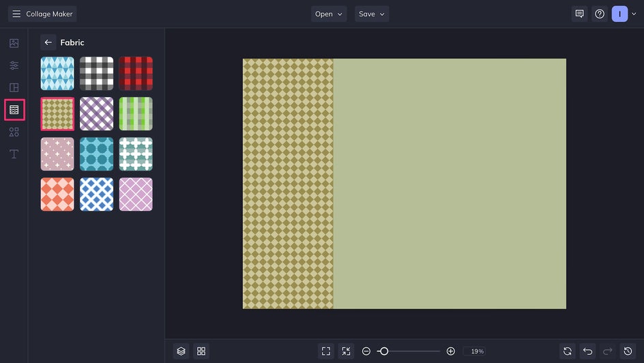644x363 pixels.
Task: Open the Graphics shapes panel
Action: point(14,132)
